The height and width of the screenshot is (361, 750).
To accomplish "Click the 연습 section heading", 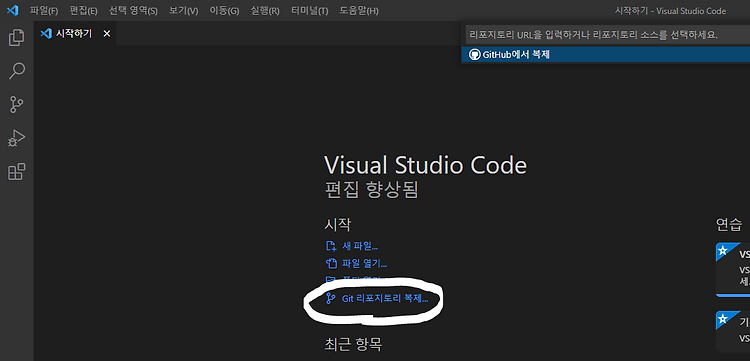I will [729, 224].
